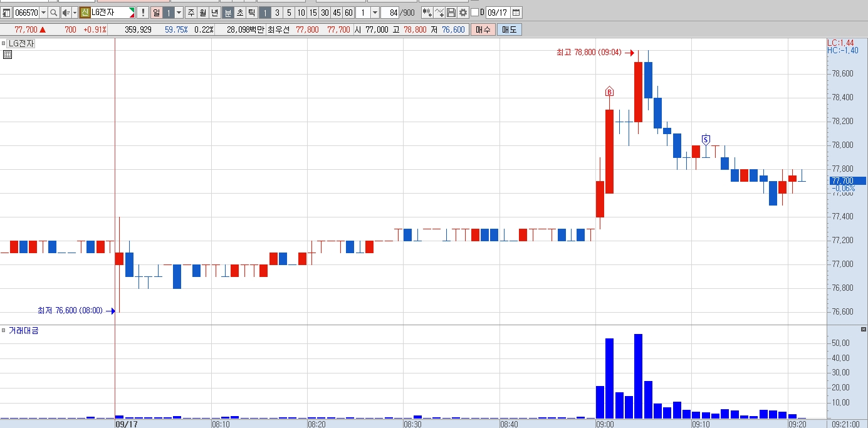This screenshot has width=868, height=428.
Task: Click the line-drawing tool icon beside the save icon
Action: click(439, 13)
